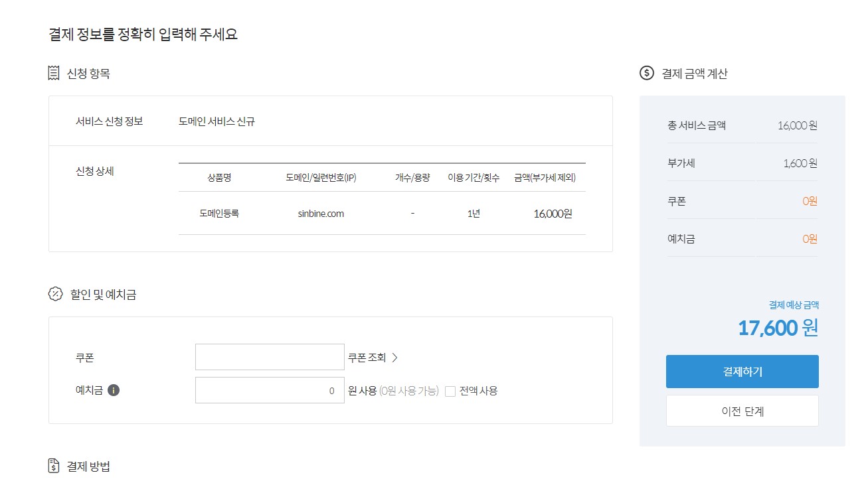Select the 신청 상세 label
The height and width of the screenshot is (485, 868).
click(x=95, y=171)
